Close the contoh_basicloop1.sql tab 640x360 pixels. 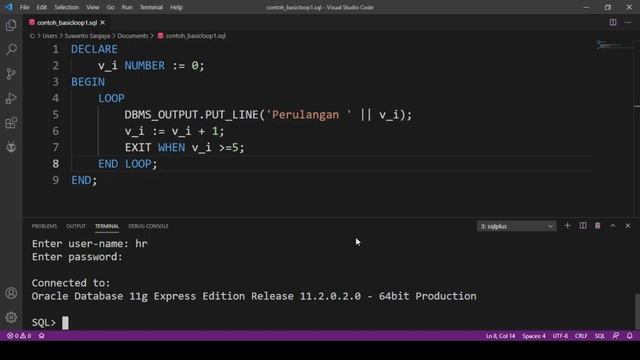point(103,22)
